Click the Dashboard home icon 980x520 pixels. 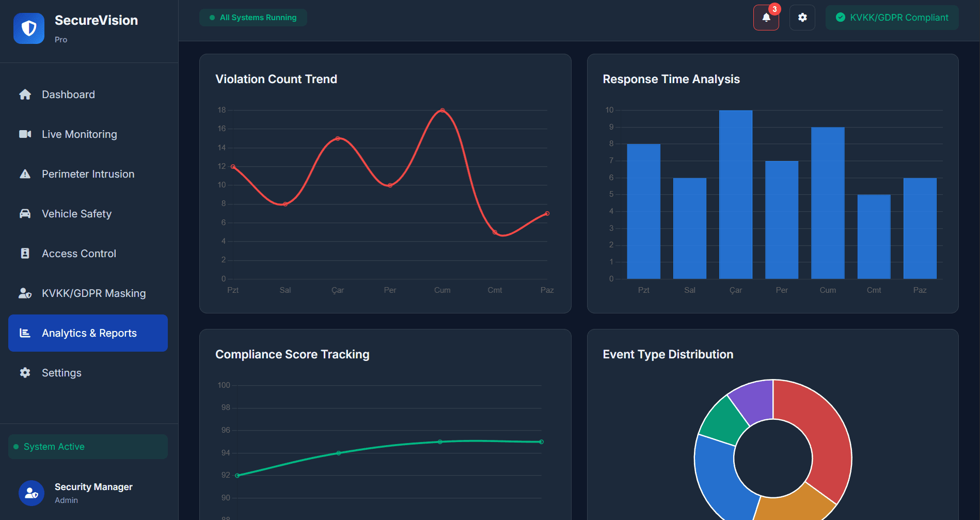25,94
